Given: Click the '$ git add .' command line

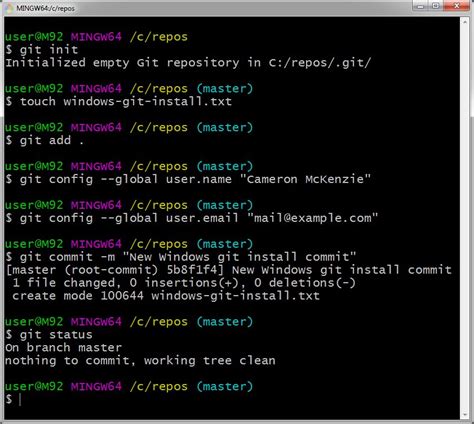Looking at the screenshot, I should [44, 140].
